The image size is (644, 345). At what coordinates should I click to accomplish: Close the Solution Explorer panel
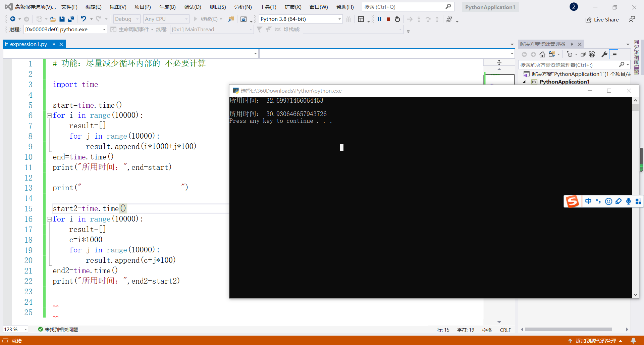pos(579,44)
